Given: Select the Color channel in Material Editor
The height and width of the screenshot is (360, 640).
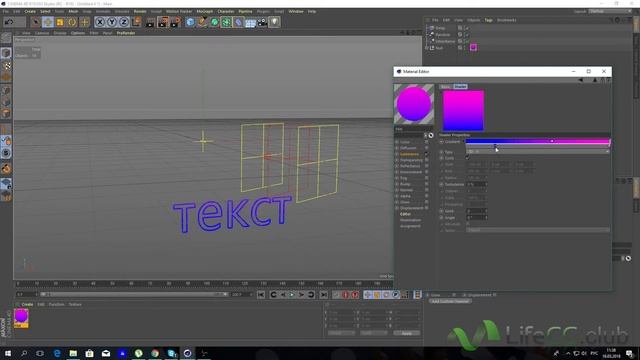Looking at the screenshot, I should (x=405, y=142).
